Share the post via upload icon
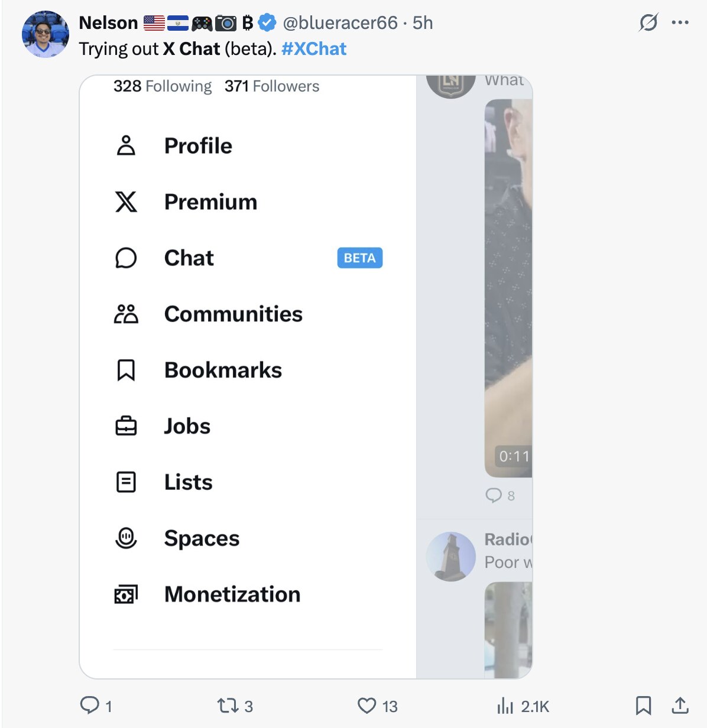 click(x=680, y=706)
